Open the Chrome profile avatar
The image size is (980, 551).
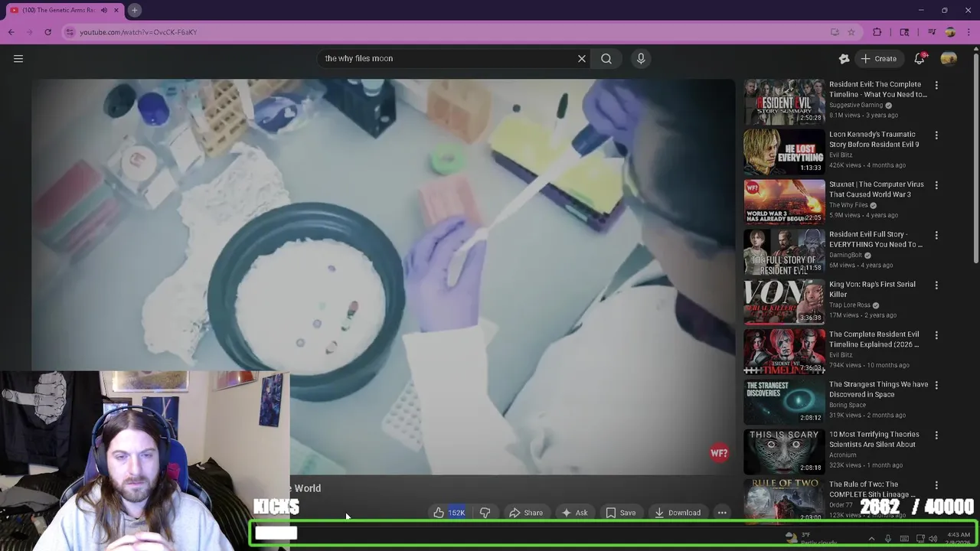coord(950,32)
